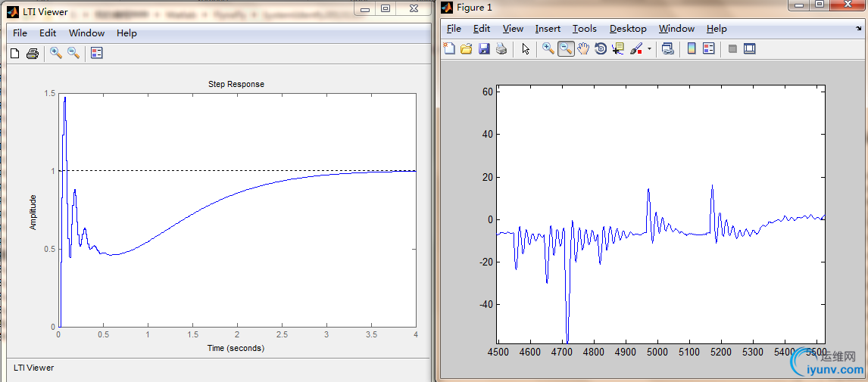Click the Link Plot icon
The width and height of the screenshot is (868, 382).
coord(667,49)
